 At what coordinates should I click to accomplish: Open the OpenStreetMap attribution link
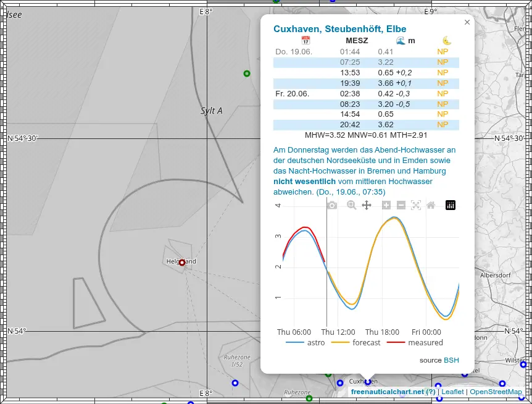click(496, 391)
